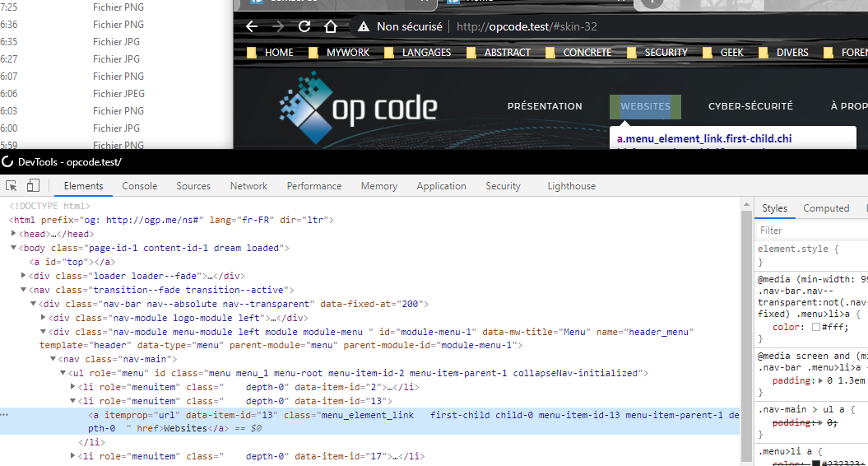Open the Computed pane tab
868x466 pixels.
point(826,208)
